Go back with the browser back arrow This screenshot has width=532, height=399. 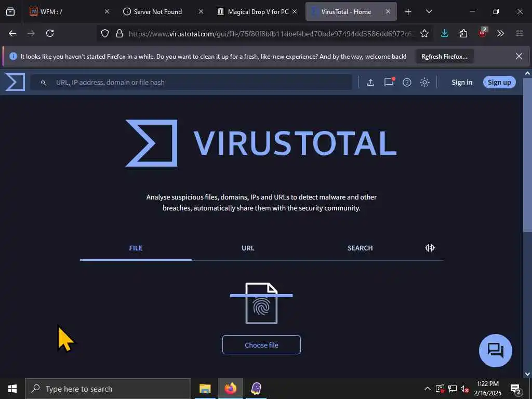point(12,33)
